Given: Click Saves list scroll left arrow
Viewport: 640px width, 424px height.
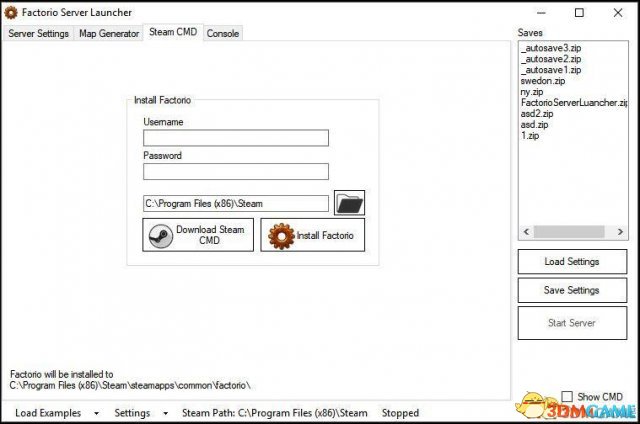Looking at the screenshot, I should click(526, 232).
